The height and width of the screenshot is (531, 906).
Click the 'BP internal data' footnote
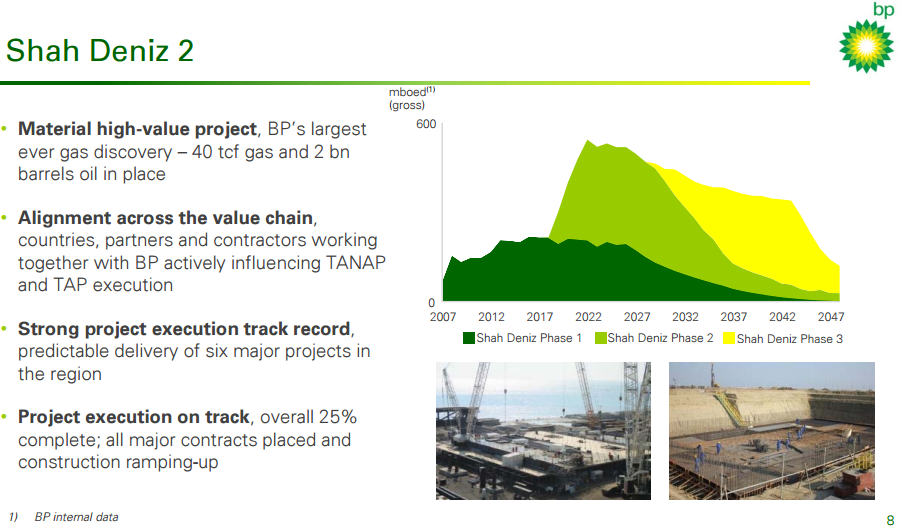point(76,517)
